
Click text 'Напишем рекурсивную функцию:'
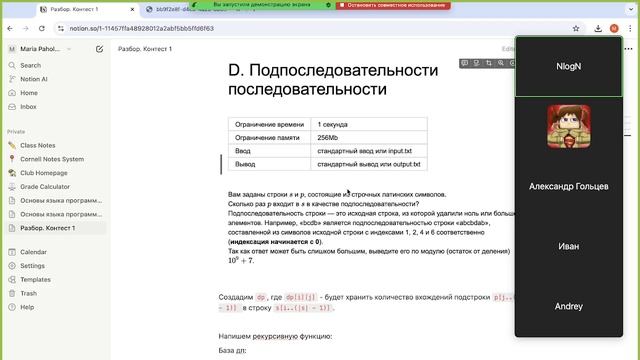coord(275,336)
